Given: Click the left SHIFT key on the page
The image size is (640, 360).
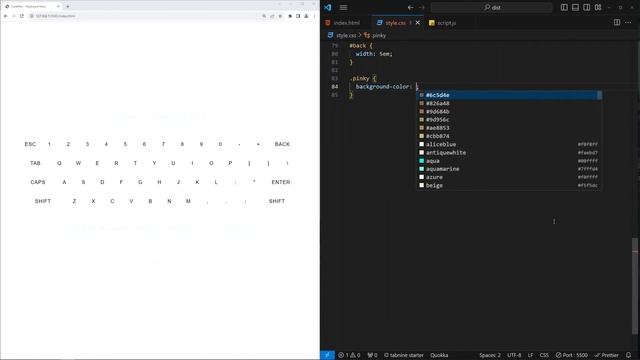Looking at the screenshot, I should click(x=42, y=201).
